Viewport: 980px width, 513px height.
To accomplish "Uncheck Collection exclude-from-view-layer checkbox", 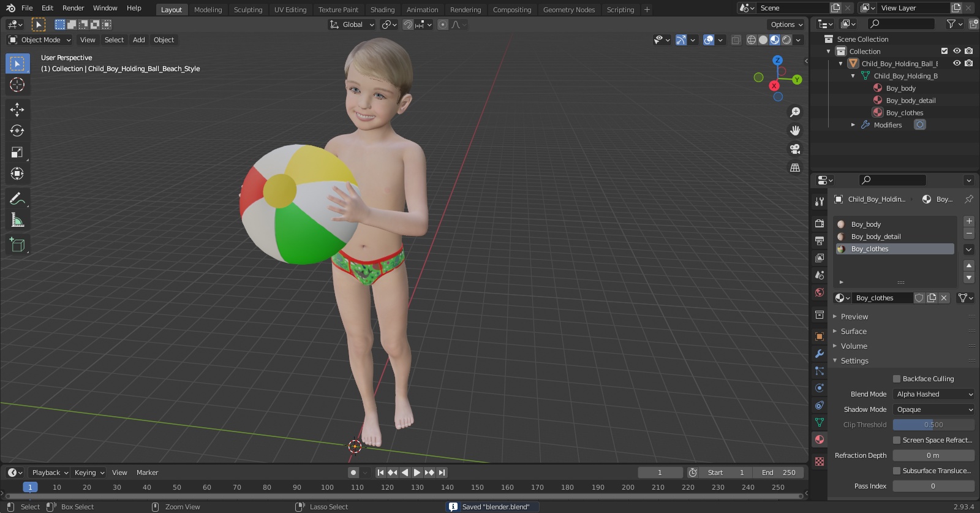I will (x=944, y=51).
